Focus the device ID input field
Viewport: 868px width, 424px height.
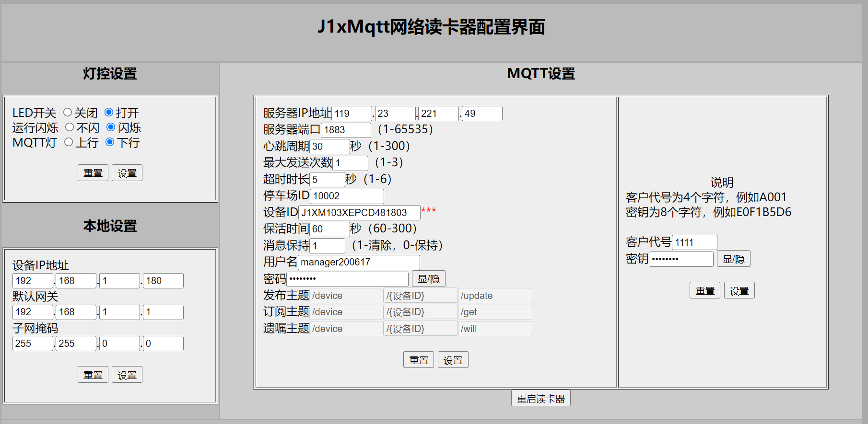click(359, 213)
